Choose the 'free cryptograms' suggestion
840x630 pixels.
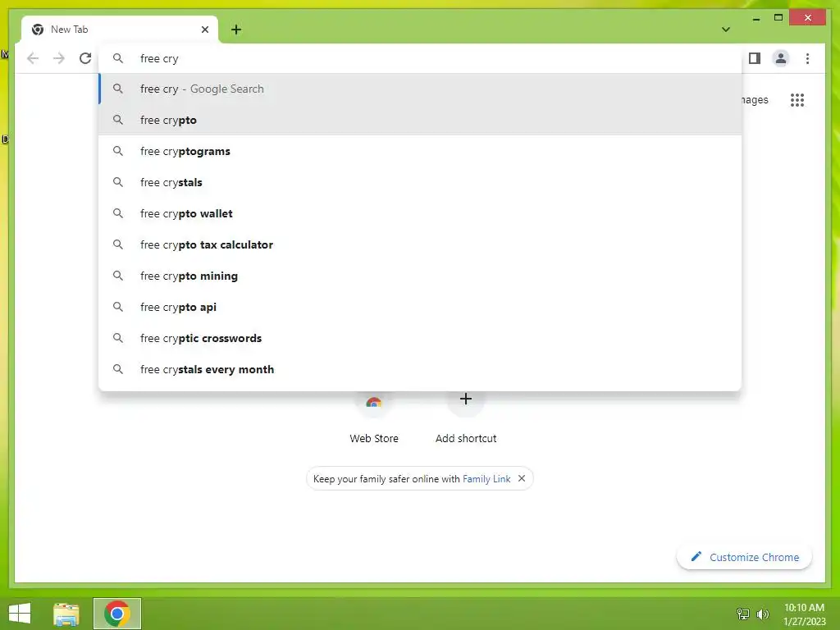pos(421,151)
